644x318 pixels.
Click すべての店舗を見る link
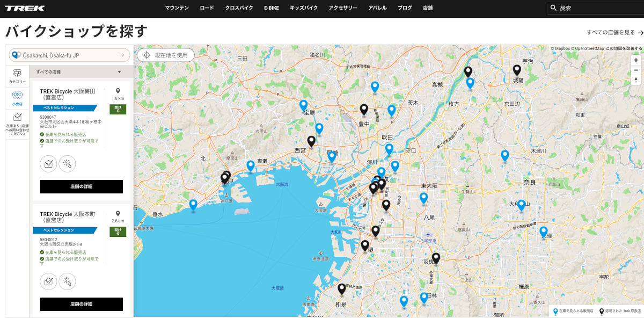click(615, 32)
